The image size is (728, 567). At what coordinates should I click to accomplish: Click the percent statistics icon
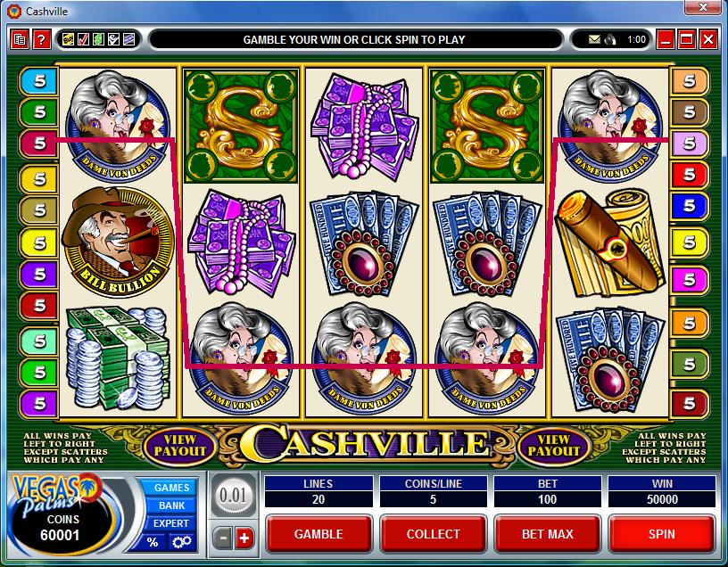click(x=153, y=541)
